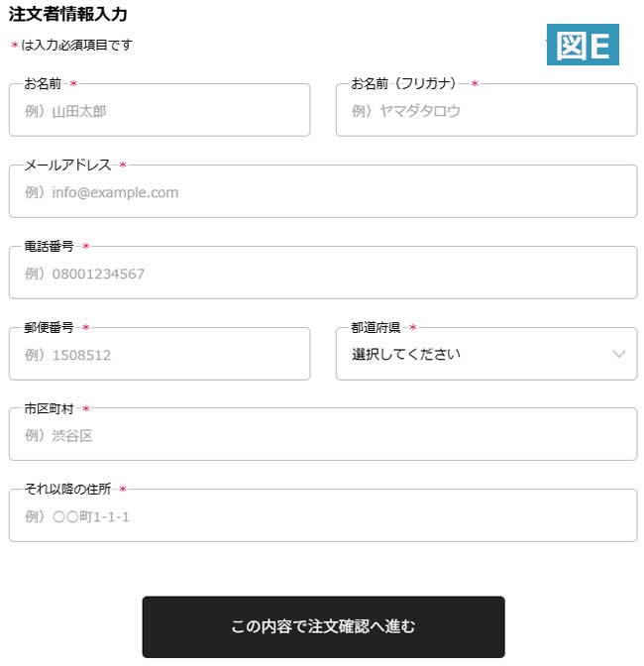Click the それ以降の住所 address field
644x666 pixels.
coord(322,516)
